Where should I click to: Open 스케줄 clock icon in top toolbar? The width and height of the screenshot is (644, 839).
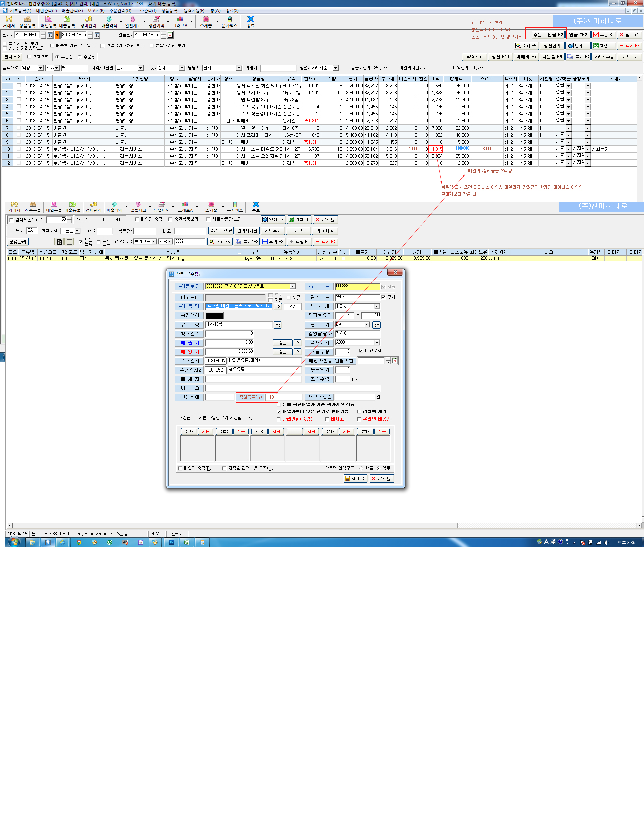tap(206, 21)
